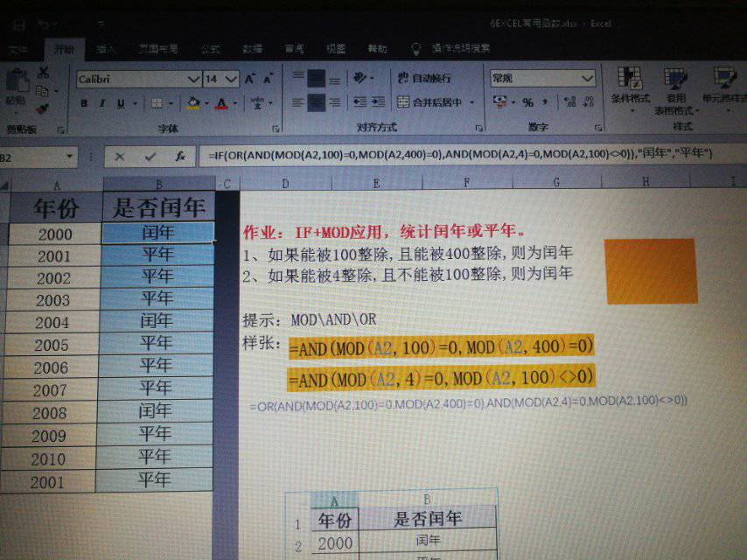Screen dimensions: 747x560
Task: Click the save icon in title bar
Action: pos(18,24)
